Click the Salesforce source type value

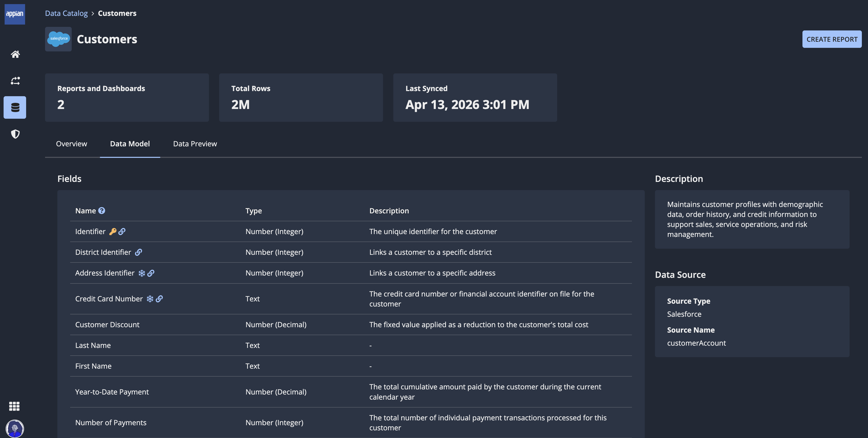(684, 314)
